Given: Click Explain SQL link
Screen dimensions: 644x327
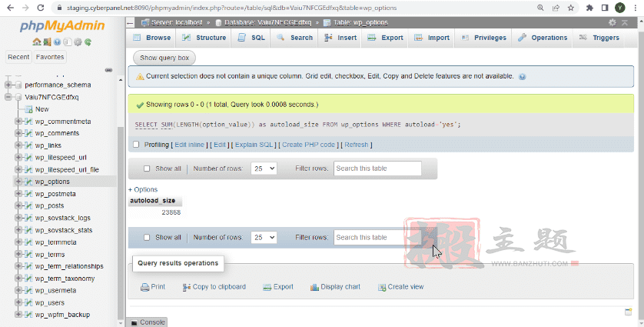Looking at the screenshot, I should 254,145.
